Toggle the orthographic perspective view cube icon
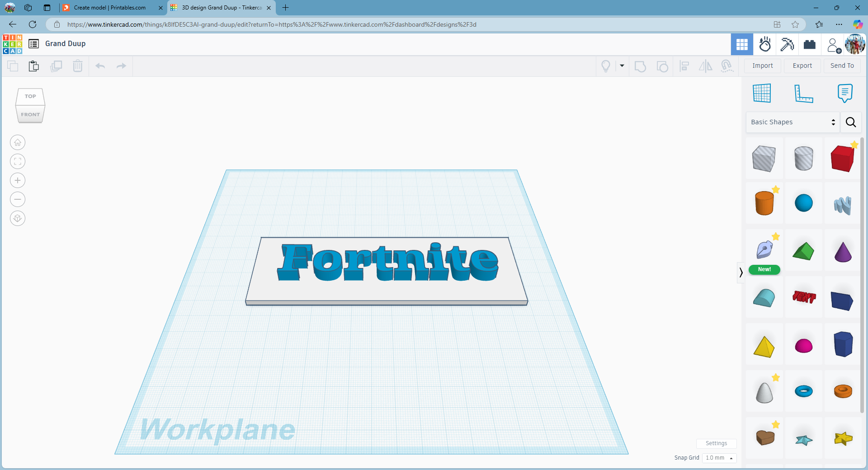 coord(18,218)
